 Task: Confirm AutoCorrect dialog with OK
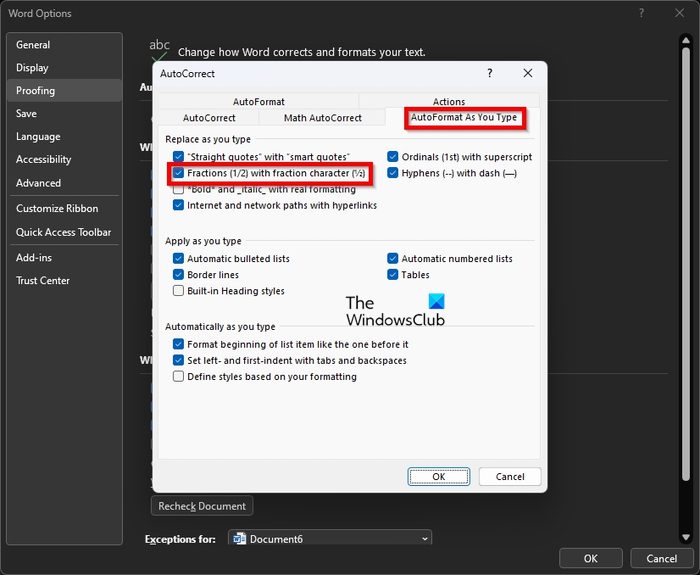pyautogui.click(x=438, y=476)
